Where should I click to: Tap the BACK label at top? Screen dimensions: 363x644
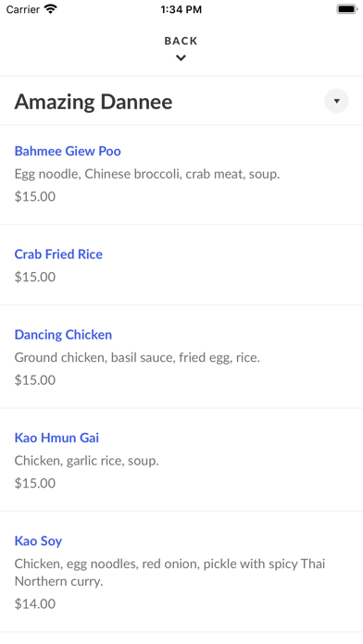pyautogui.click(x=181, y=41)
